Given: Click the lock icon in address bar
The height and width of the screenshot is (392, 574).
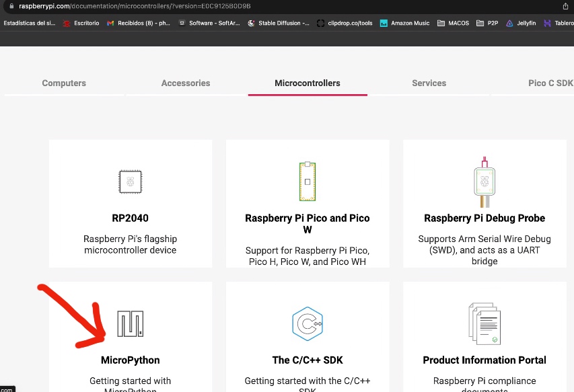Looking at the screenshot, I should (11, 6).
